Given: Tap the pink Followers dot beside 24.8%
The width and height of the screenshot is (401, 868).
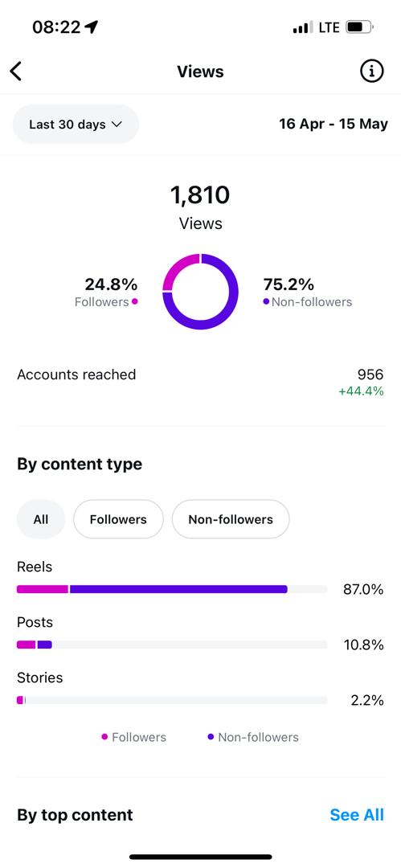Looking at the screenshot, I should point(135,301).
